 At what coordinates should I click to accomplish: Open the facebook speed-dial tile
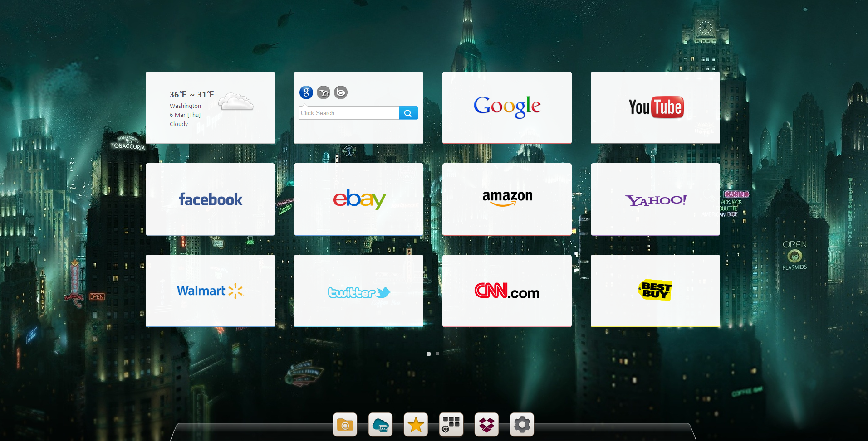click(210, 199)
